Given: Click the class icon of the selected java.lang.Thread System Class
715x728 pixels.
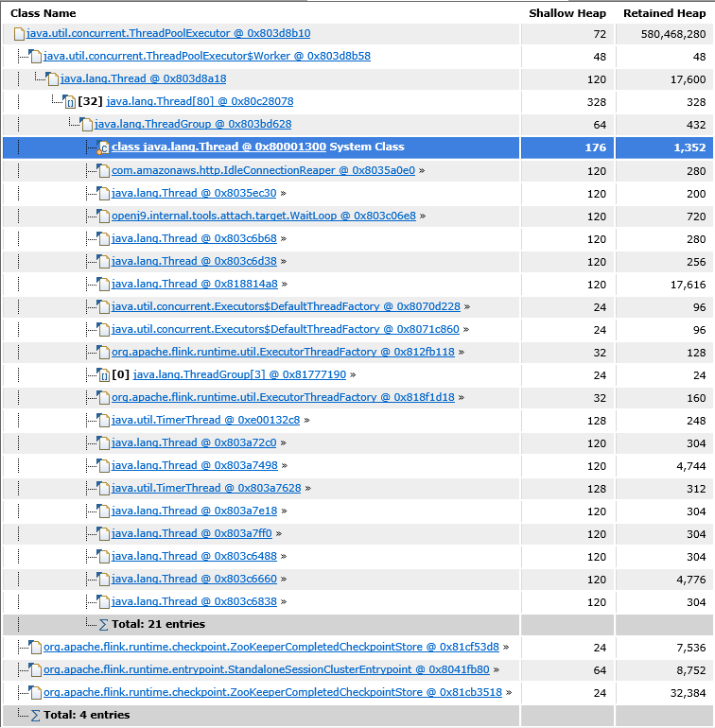Looking at the screenshot, I should coord(103,147).
